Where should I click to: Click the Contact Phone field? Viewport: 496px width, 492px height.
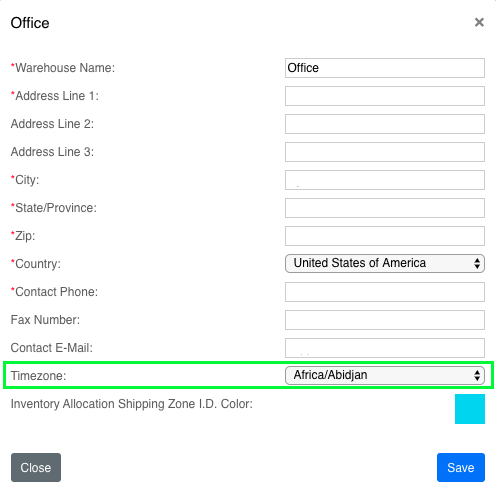pos(385,292)
